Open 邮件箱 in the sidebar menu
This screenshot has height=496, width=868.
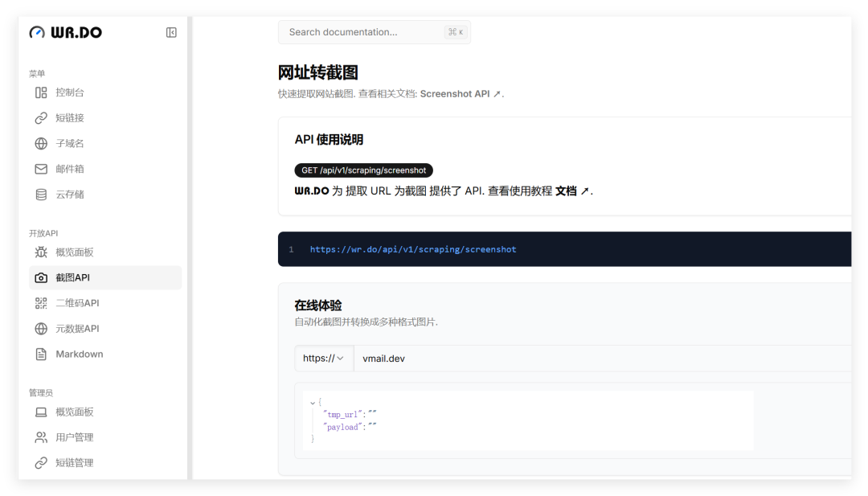(x=105, y=169)
